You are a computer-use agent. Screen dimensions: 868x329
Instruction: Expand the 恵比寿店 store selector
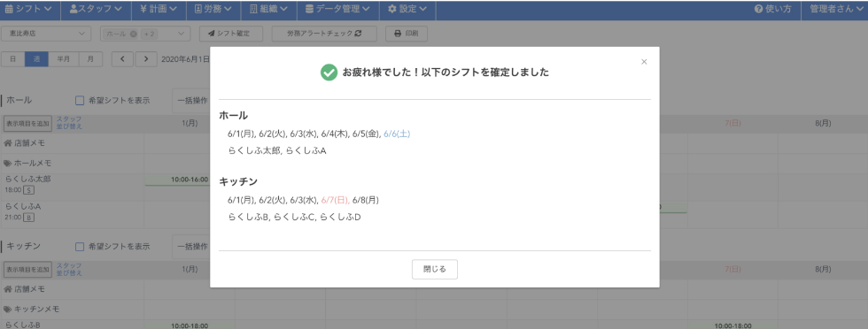[x=46, y=34]
